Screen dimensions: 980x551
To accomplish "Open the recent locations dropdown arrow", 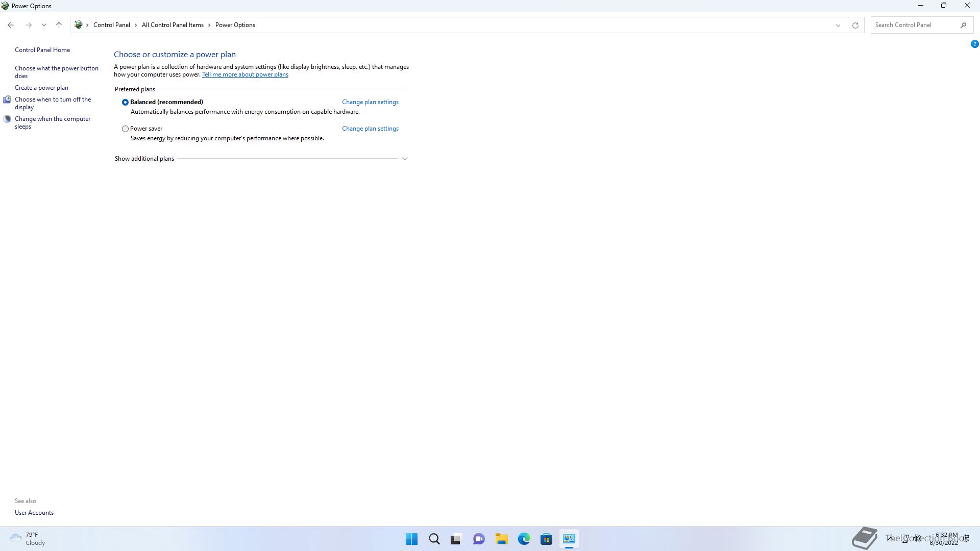I will tap(44, 25).
